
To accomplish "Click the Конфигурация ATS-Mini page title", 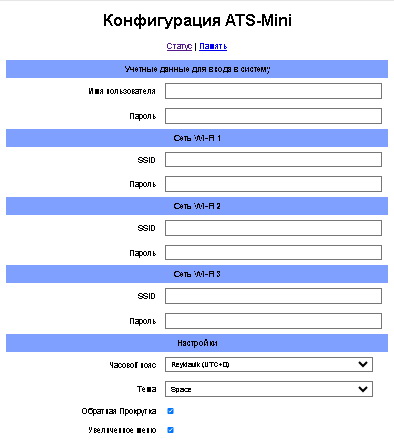I will click(x=197, y=20).
